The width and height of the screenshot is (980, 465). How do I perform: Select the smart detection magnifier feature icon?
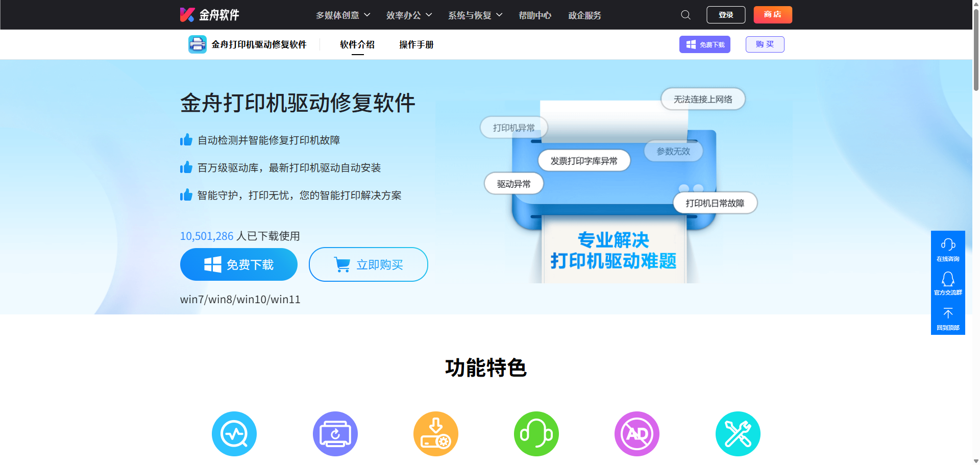(234, 433)
